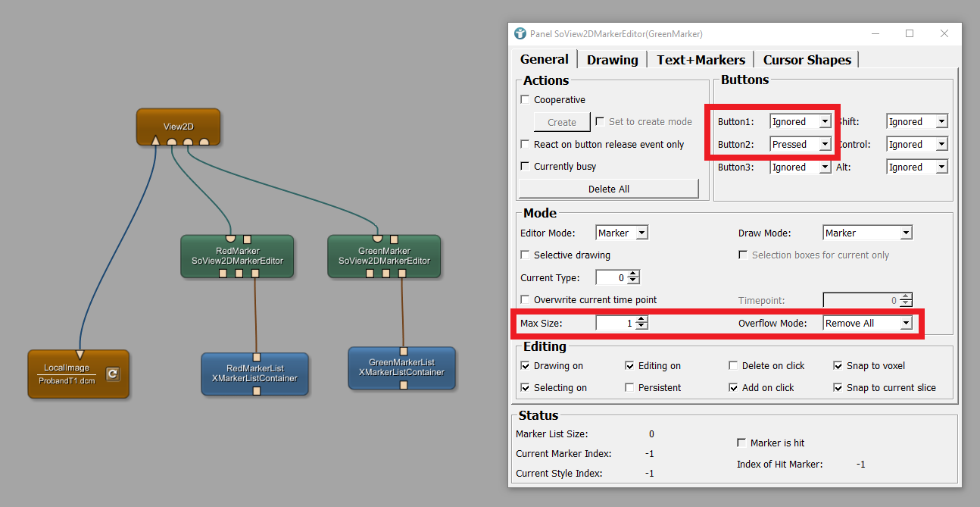Expand the Overflow Mode dropdown
This screenshot has width=980, height=507.
(x=867, y=324)
